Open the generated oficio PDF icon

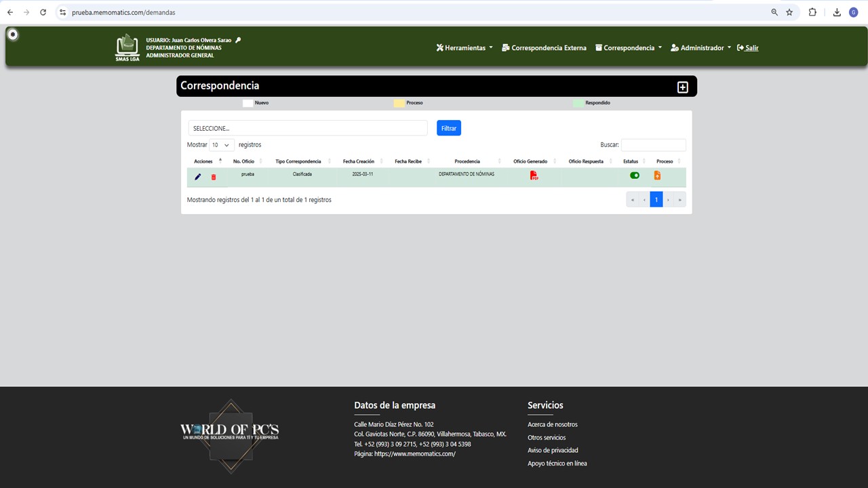tap(534, 176)
